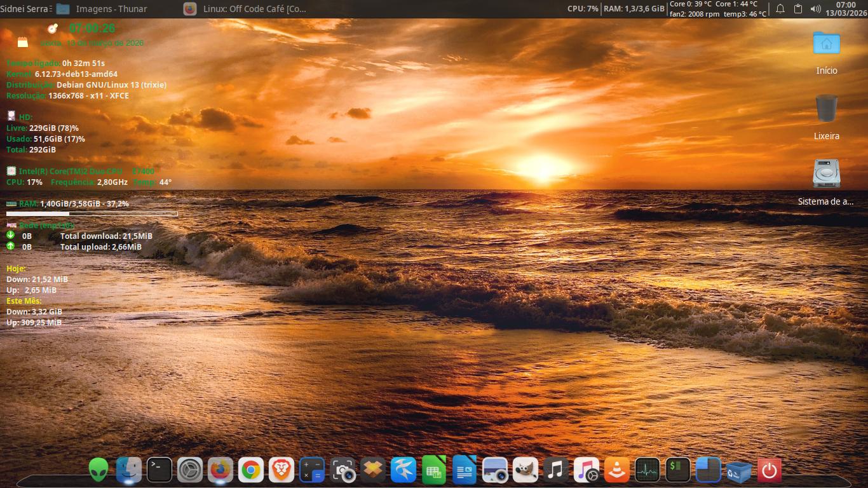This screenshot has width=868, height=488.
Task: Open Brave browser in the dock
Action: (x=281, y=470)
